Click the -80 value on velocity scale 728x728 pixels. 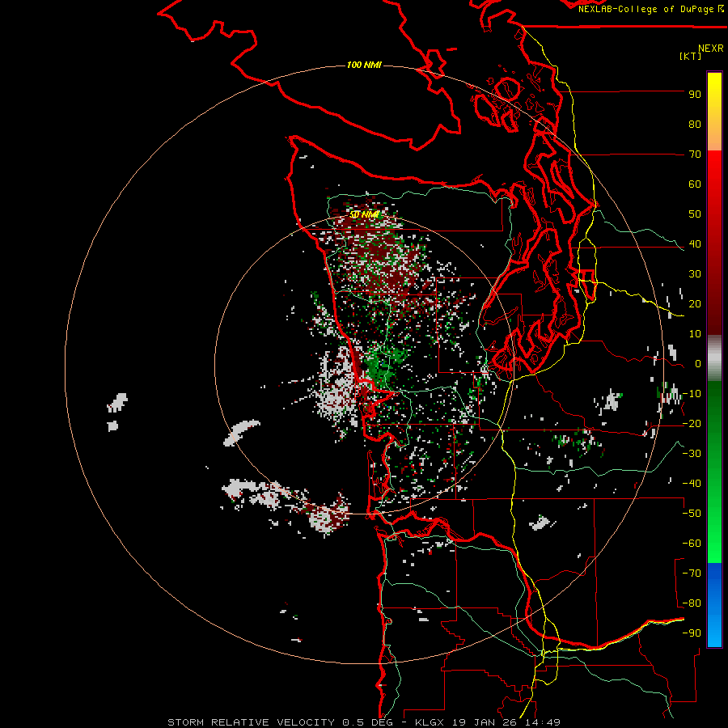pyautogui.click(x=692, y=603)
